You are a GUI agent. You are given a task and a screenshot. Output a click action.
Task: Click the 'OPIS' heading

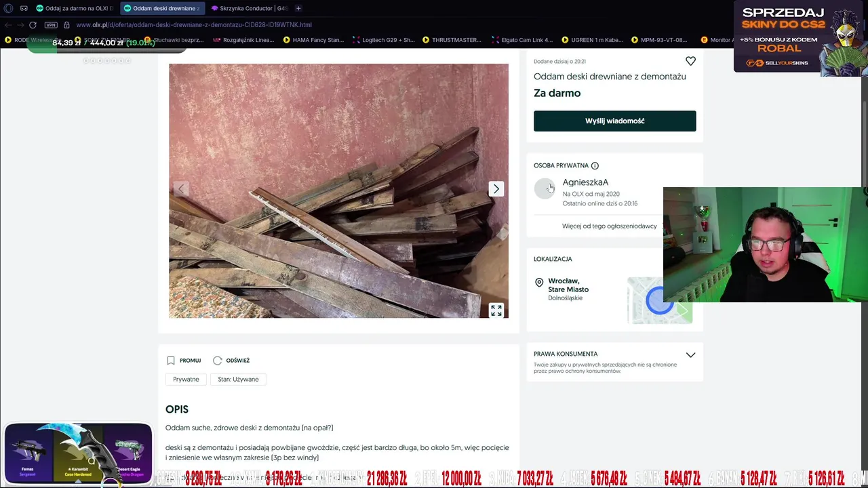177,409
